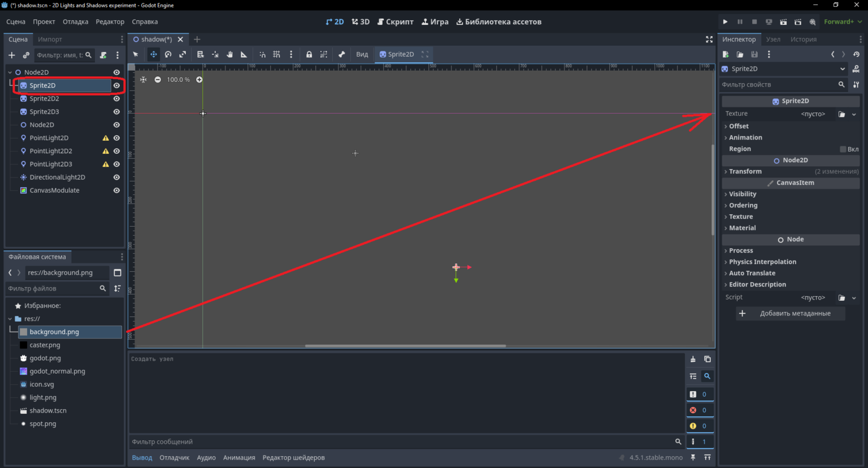Click Добавить метаданные button
Screen dimensions: 868x468
[x=791, y=313]
